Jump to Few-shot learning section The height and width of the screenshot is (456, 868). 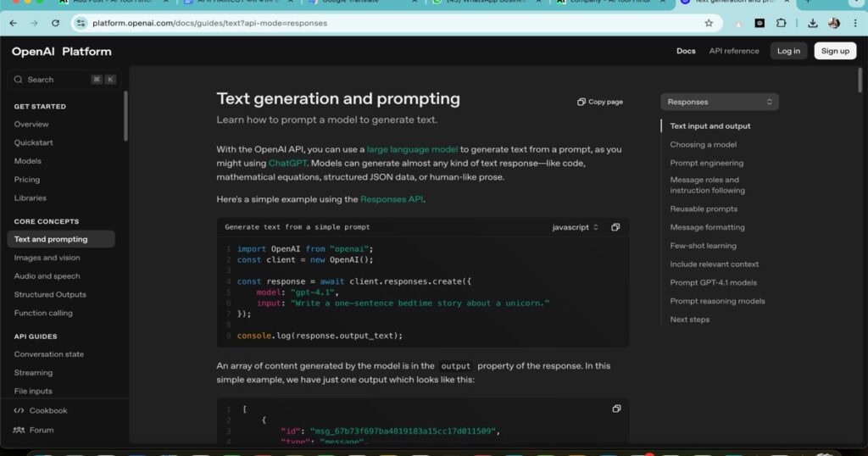pyautogui.click(x=703, y=246)
